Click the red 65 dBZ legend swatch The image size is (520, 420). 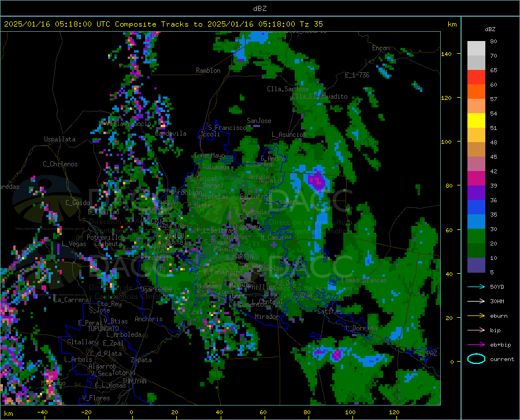click(476, 77)
